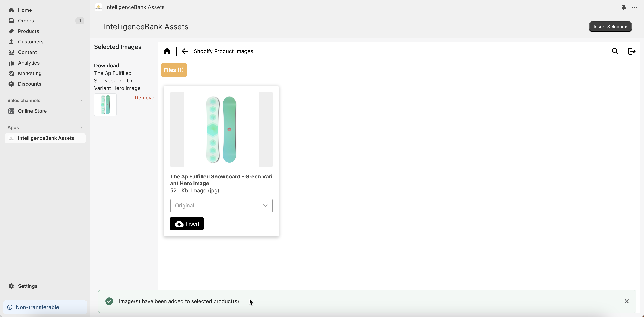Open the Original size dropdown

click(221, 206)
